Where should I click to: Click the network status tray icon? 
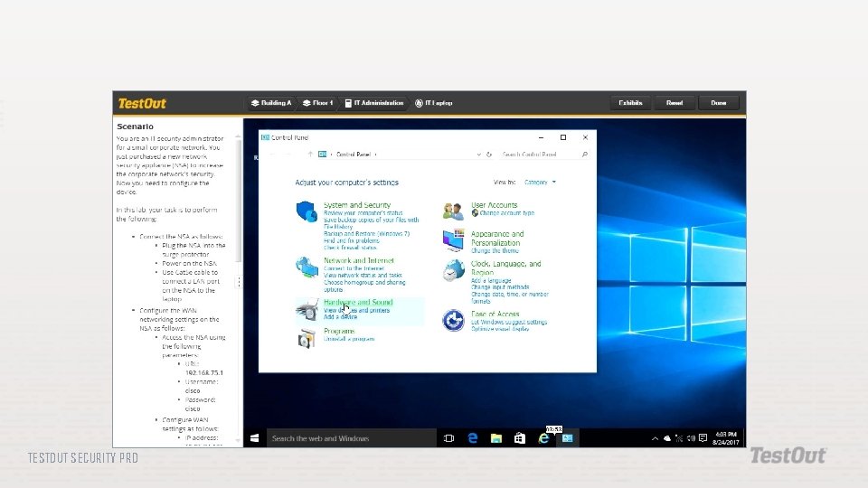[x=679, y=438]
